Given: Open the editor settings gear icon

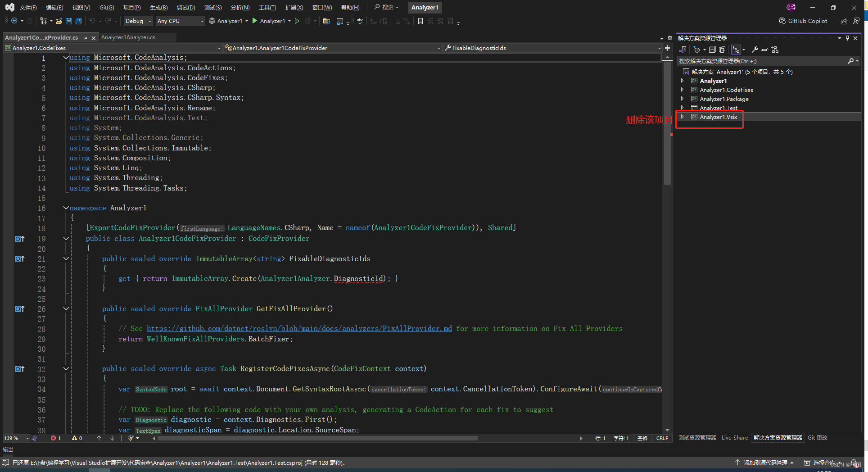Looking at the screenshot, I should [x=669, y=38].
